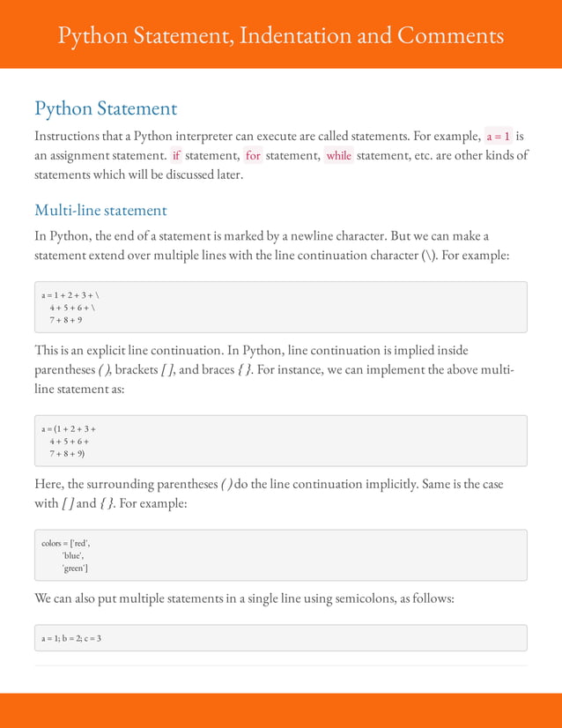Select the highlighted "if" keyword
The height and width of the screenshot is (728, 562).
[x=176, y=156]
